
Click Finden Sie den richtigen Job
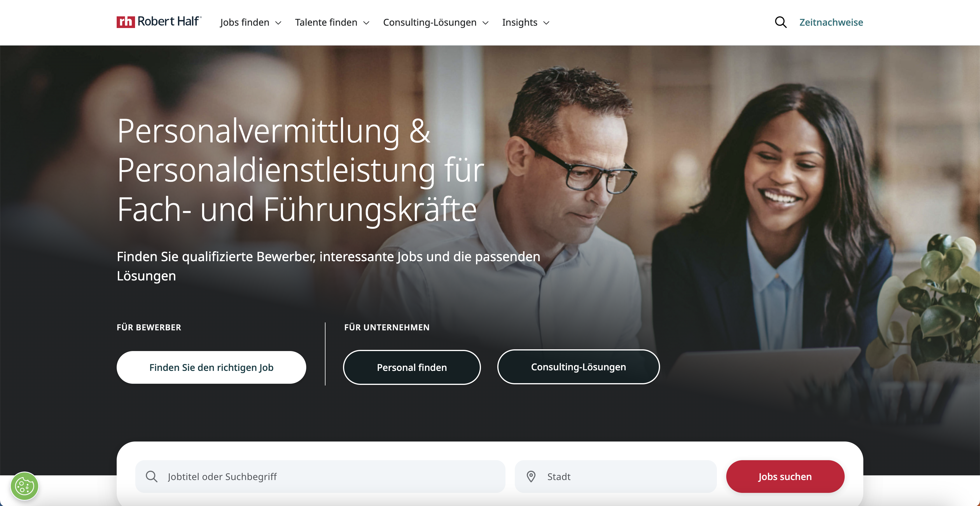[211, 367]
